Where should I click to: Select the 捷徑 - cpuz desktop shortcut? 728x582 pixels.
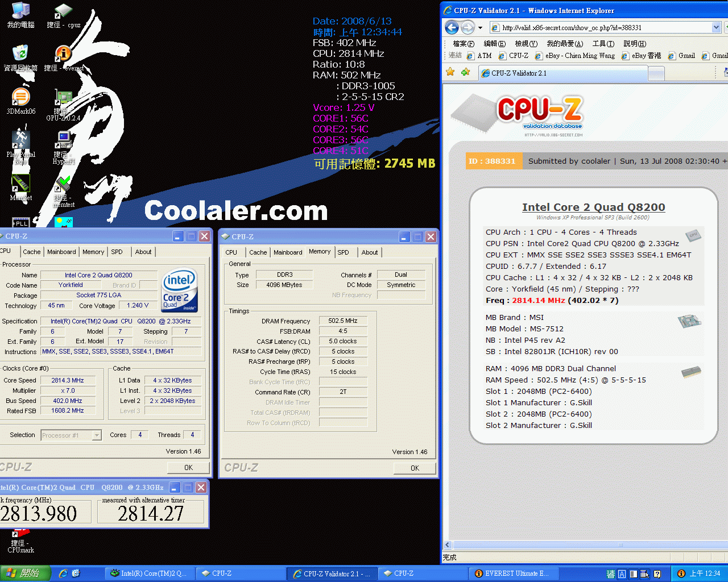click(x=63, y=15)
